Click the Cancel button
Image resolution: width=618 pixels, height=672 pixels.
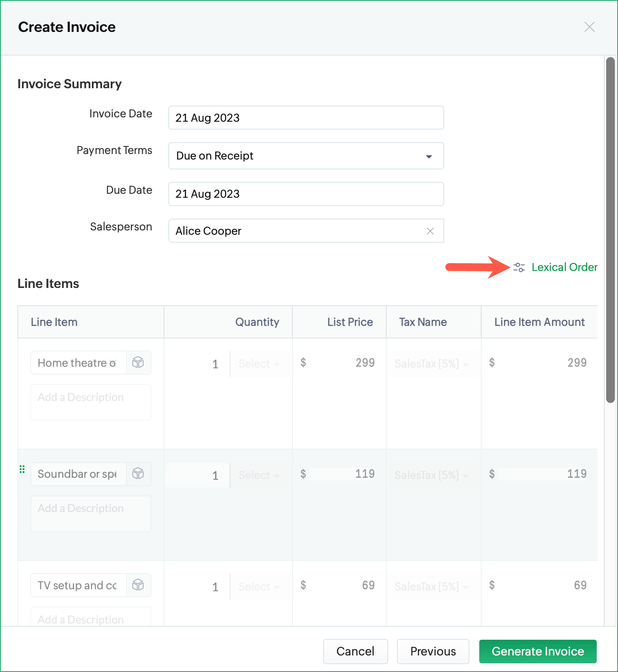(x=356, y=651)
